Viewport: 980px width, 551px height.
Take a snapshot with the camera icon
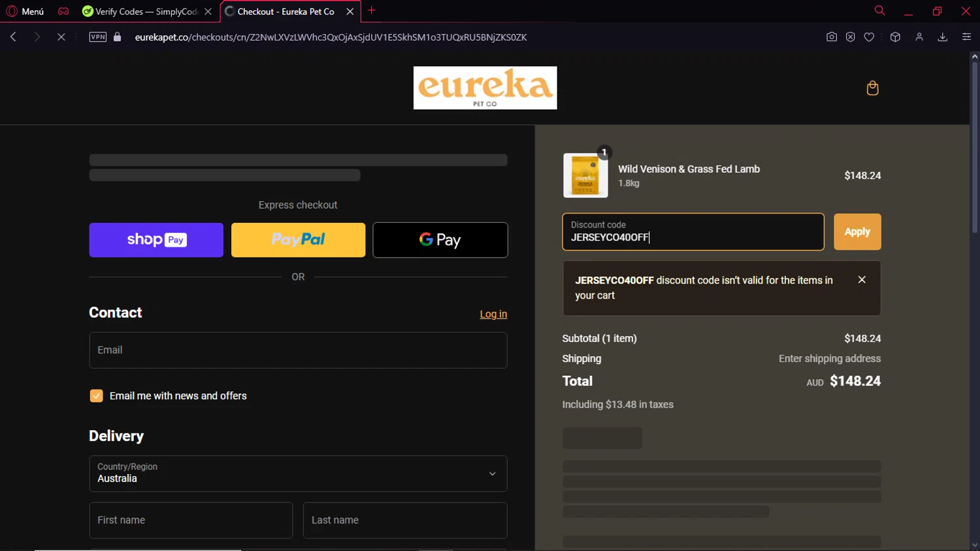[832, 37]
